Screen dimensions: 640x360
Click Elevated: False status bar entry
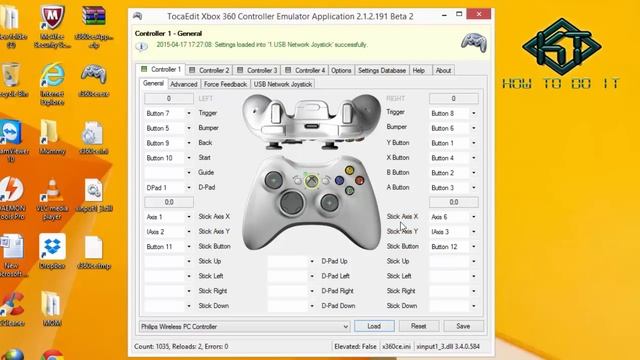[355, 347]
